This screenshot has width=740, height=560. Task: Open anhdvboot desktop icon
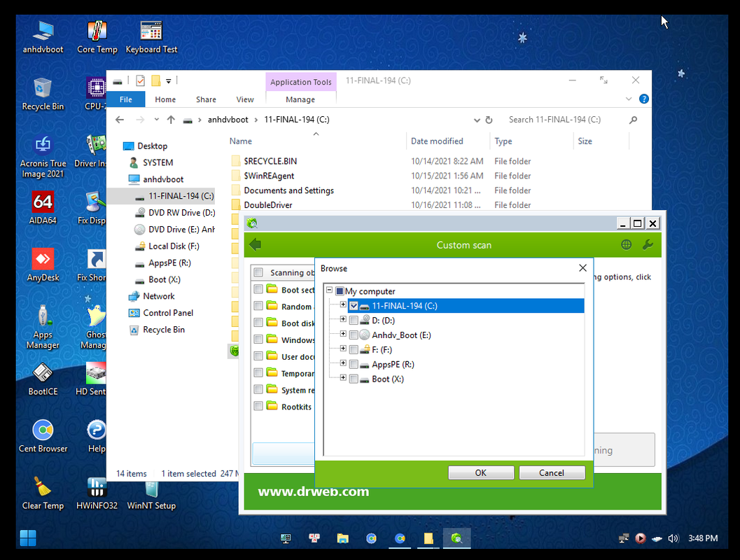click(43, 37)
